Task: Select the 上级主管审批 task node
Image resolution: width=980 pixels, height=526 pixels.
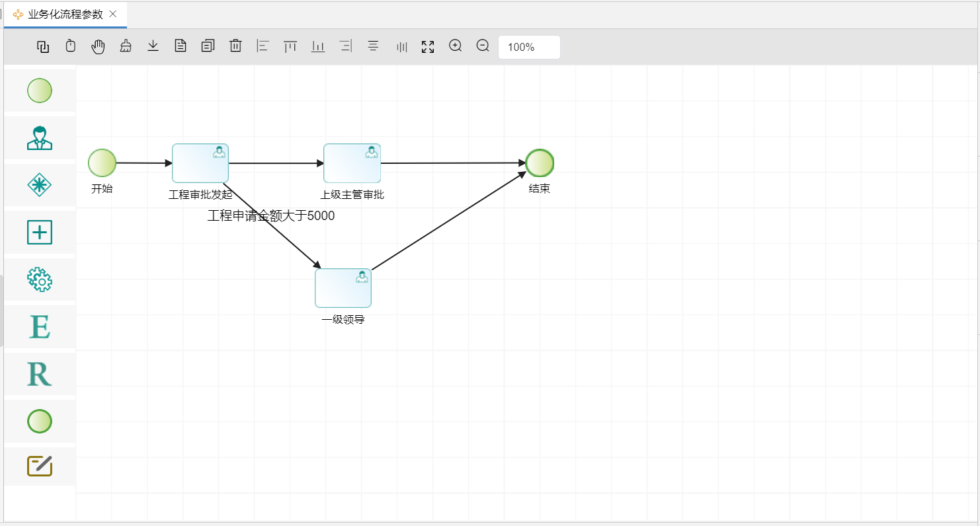Action: click(x=352, y=163)
